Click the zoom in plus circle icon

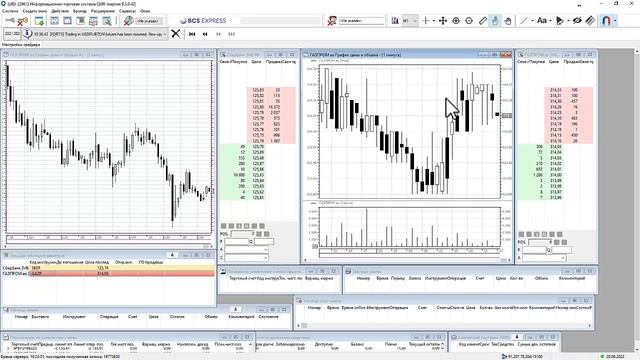pos(456,20)
